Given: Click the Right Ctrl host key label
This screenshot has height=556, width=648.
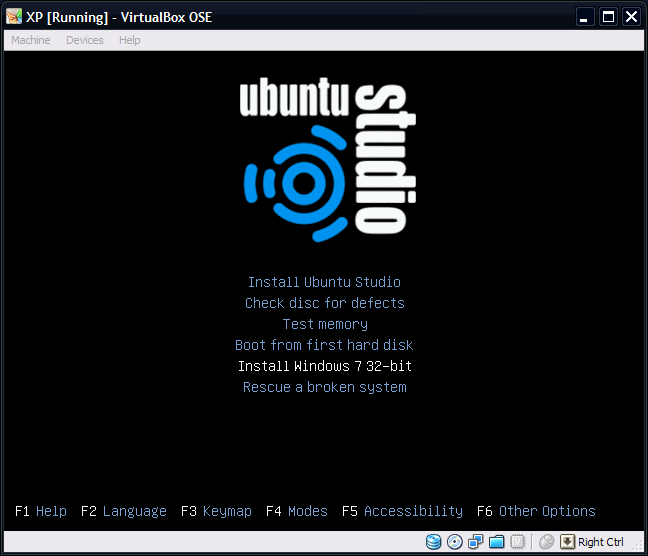Looking at the screenshot, I should [601, 542].
